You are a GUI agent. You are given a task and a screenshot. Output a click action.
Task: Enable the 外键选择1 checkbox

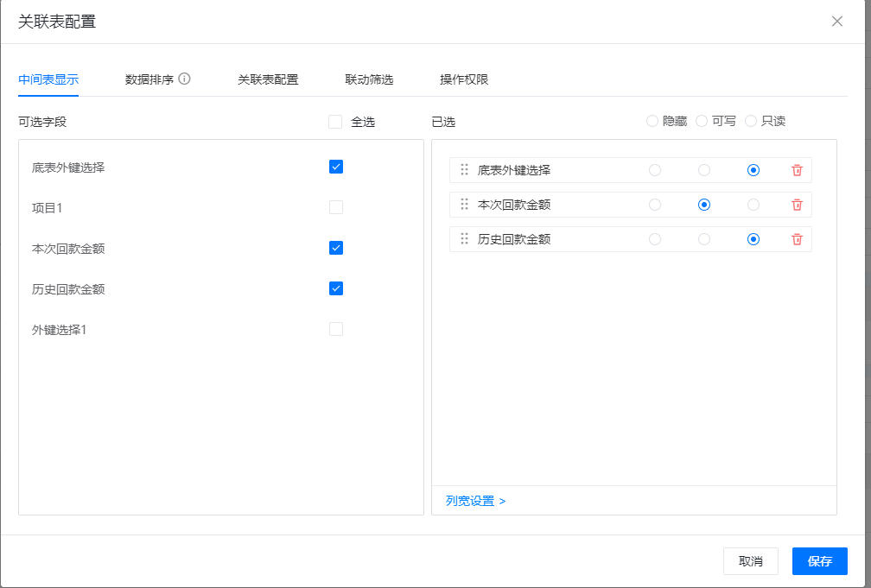click(x=336, y=329)
